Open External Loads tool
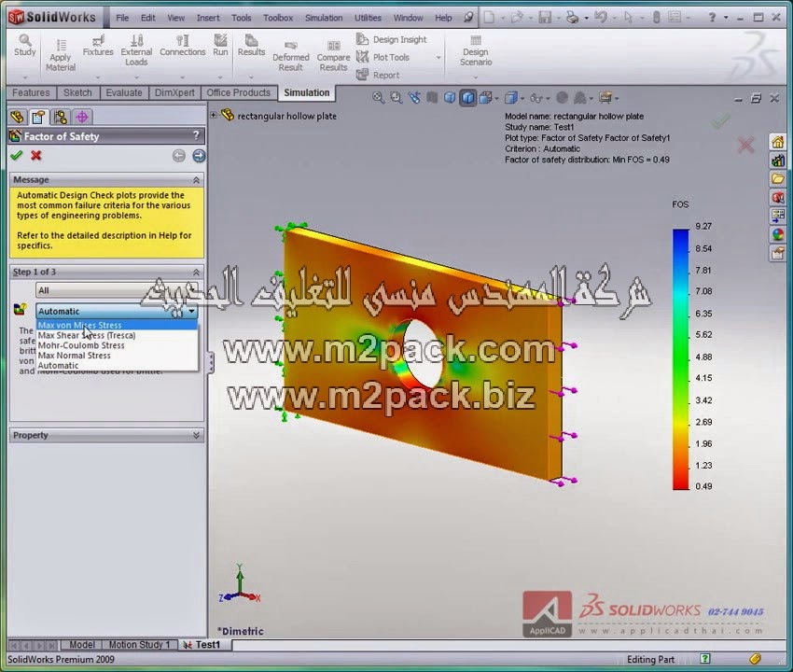This screenshot has width=793, height=672. (136, 49)
